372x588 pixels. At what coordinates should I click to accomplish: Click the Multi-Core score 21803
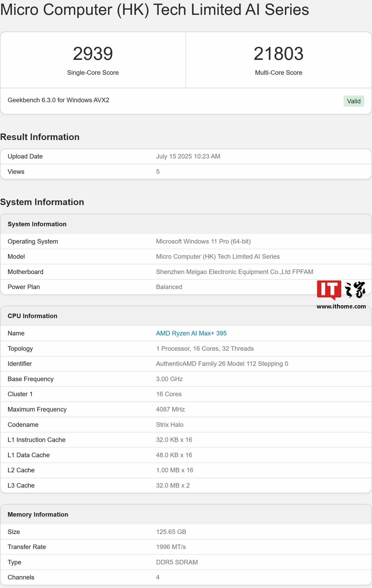click(x=278, y=54)
